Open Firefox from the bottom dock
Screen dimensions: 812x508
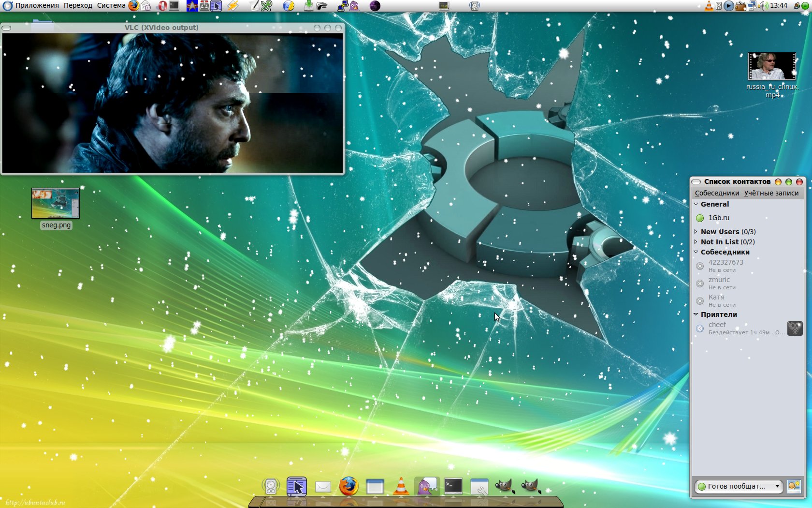click(348, 486)
